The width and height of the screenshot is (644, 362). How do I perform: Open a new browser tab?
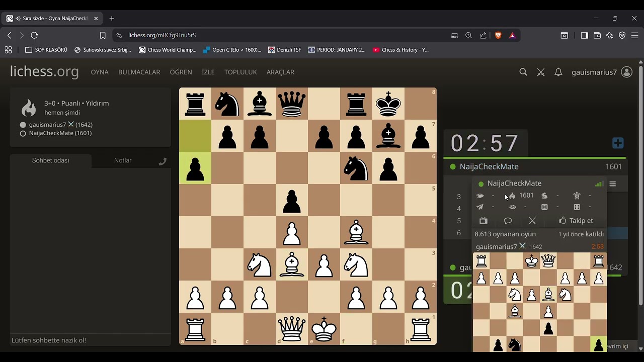coord(112,19)
